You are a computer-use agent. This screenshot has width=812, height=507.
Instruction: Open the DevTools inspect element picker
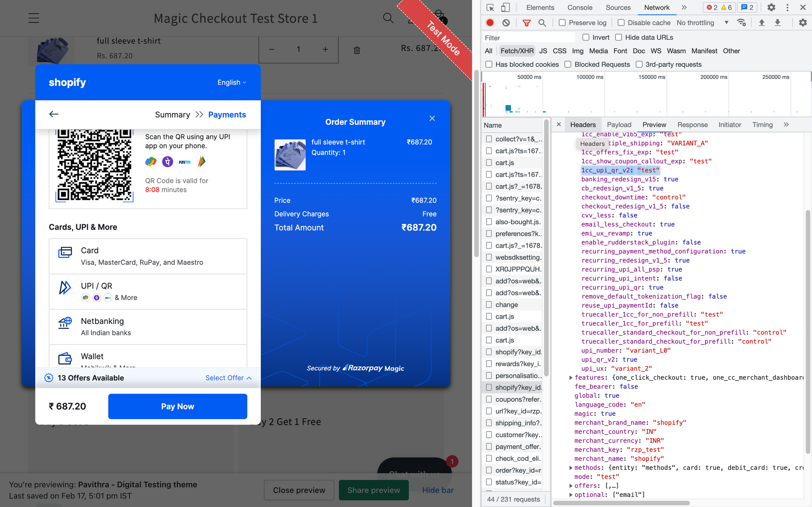[x=490, y=8]
